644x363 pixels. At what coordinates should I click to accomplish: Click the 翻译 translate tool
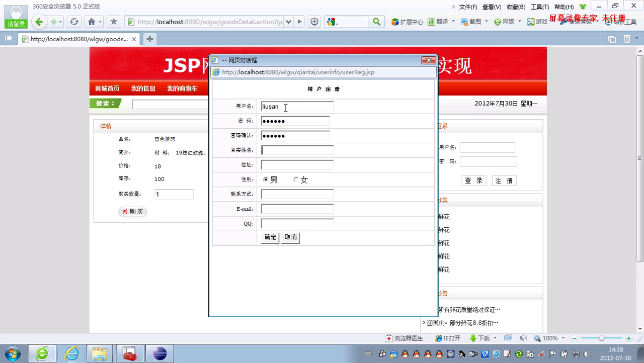pyautogui.click(x=438, y=22)
